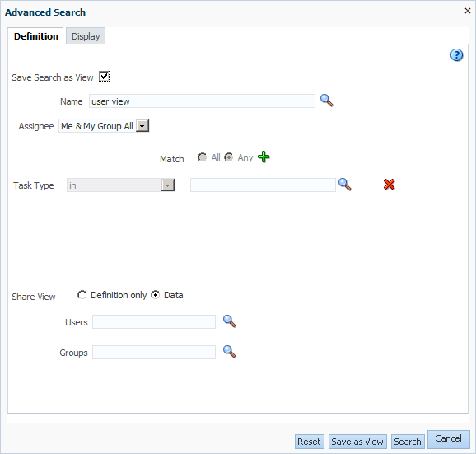Image resolution: width=476 pixels, height=454 pixels.
Task: Uncheck Save Search as View checkbox
Action: coord(104,77)
